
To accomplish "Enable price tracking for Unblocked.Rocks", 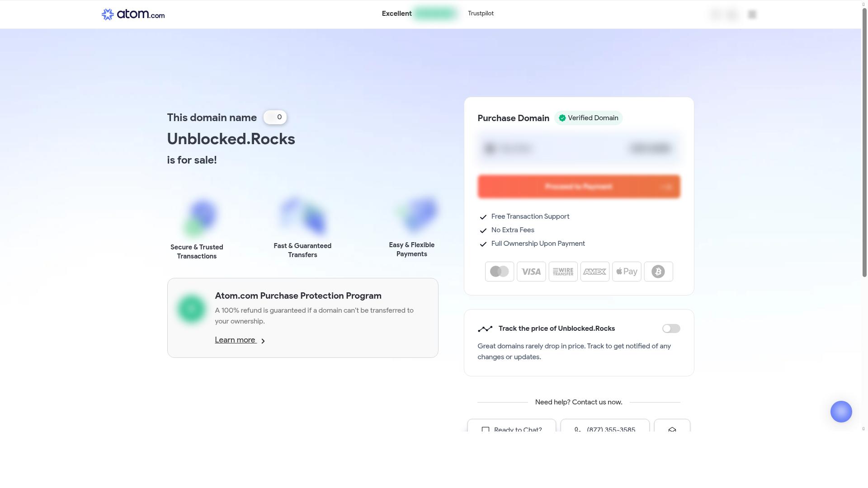I will coord(671,328).
